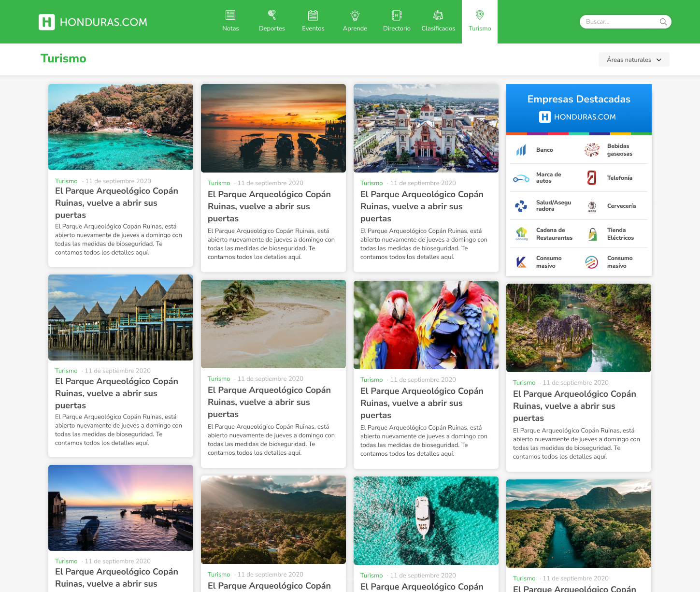Select the Turismo location pin icon
The height and width of the screenshot is (592, 700).
pos(480,15)
